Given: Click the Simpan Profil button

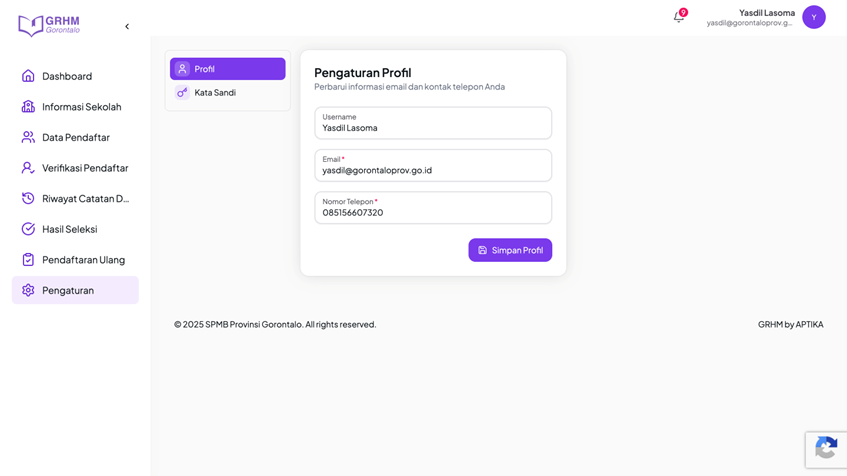Looking at the screenshot, I should [x=510, y=250].
